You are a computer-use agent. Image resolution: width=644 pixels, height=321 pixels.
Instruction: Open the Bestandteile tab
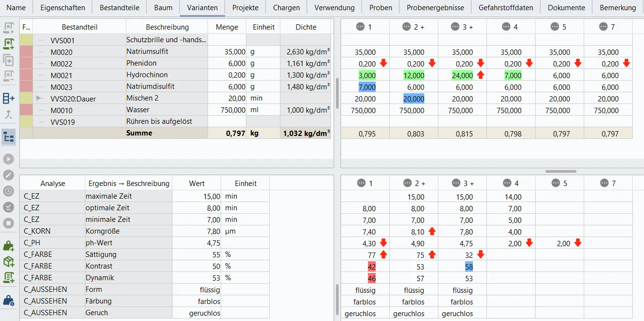point(120,7)
